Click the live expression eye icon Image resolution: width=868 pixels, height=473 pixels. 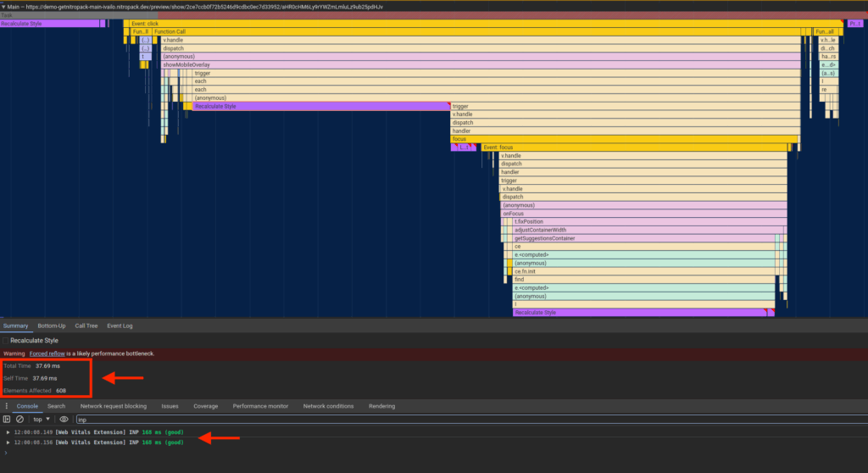pos(64,419)
